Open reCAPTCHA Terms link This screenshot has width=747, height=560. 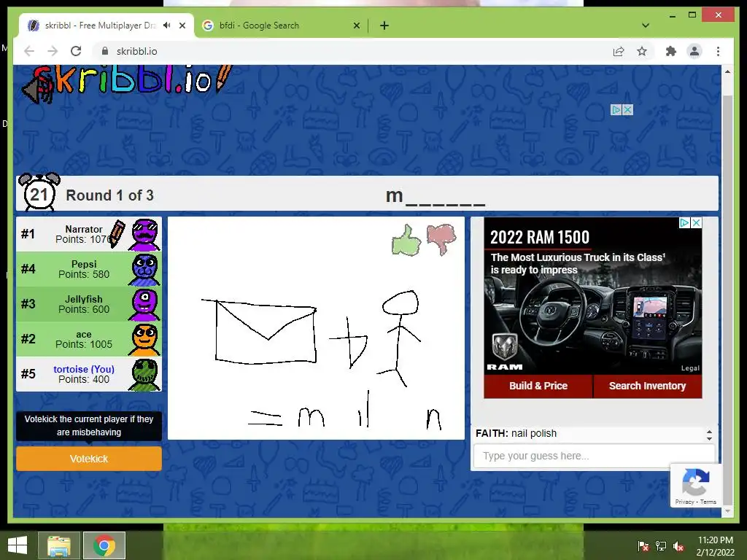tap(708, 502)
